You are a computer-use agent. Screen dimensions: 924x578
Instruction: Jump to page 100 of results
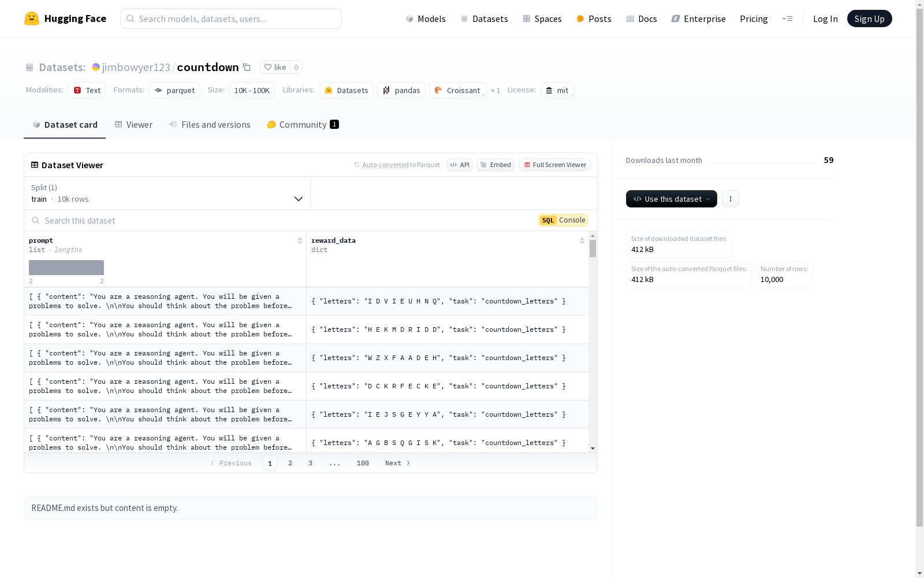pyautogui.click(x=363, y=463)
